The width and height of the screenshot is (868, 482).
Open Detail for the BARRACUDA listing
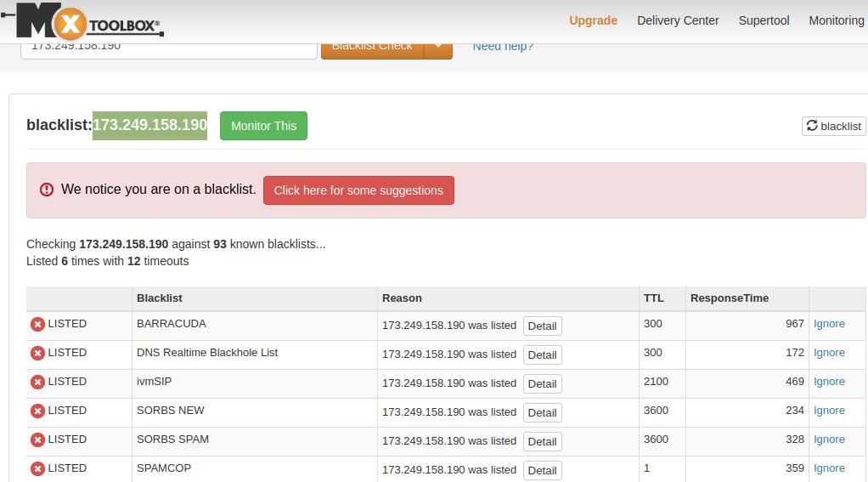[543, 326]
